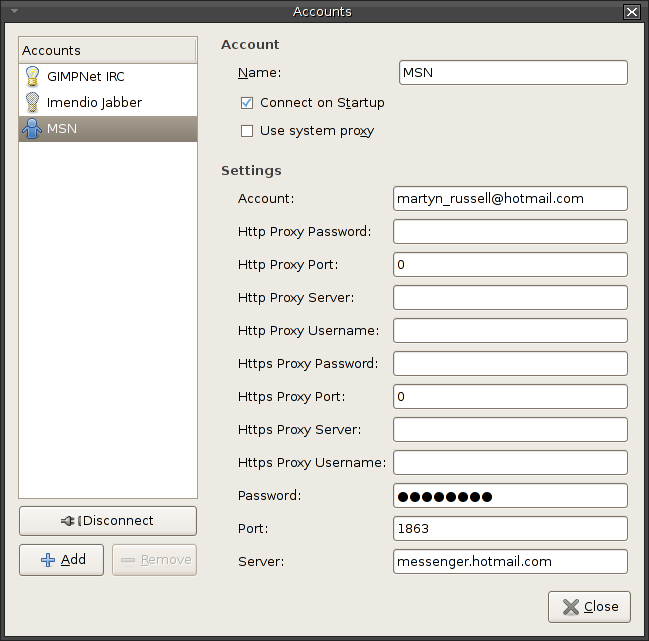Click the plus icon on the Add button
Viewport: 649px width, 641px height.
click(x=48, y=560)
